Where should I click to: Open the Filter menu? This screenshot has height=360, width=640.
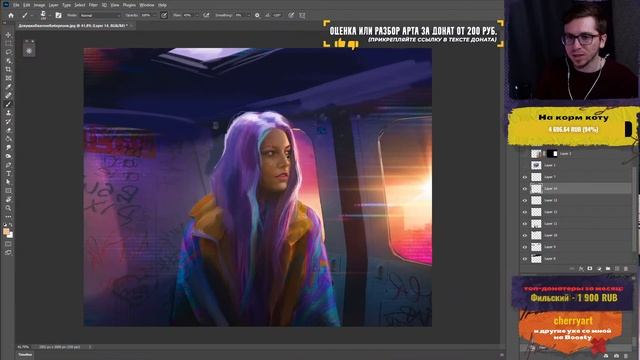pos(93,5)
